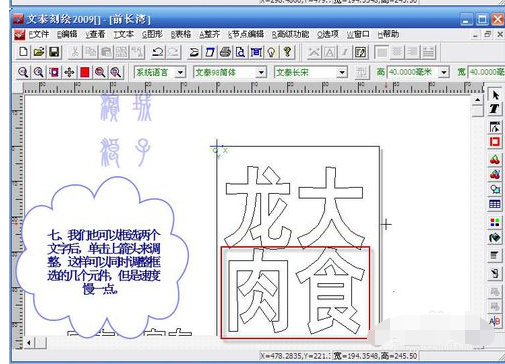The image size is (505, 364).
Task: Expand the 文泰98简体 font library dropdown
Action: pyautogui.click(x=261, y=72)
